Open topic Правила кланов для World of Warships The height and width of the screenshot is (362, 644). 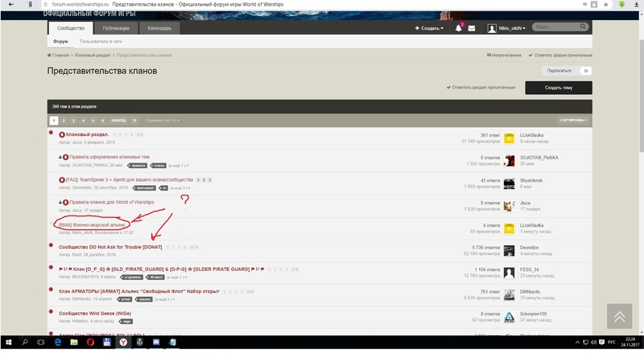click(112, 202)
